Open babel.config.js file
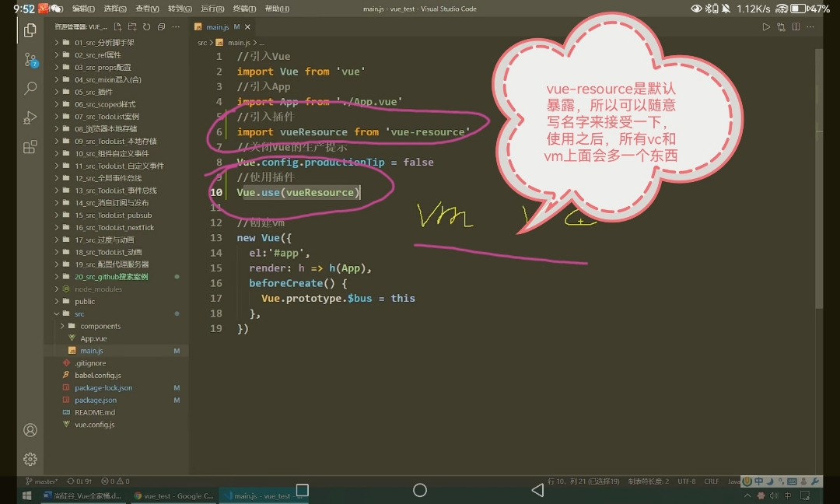This screenshot has height=504, width=840. click(116, 375)
